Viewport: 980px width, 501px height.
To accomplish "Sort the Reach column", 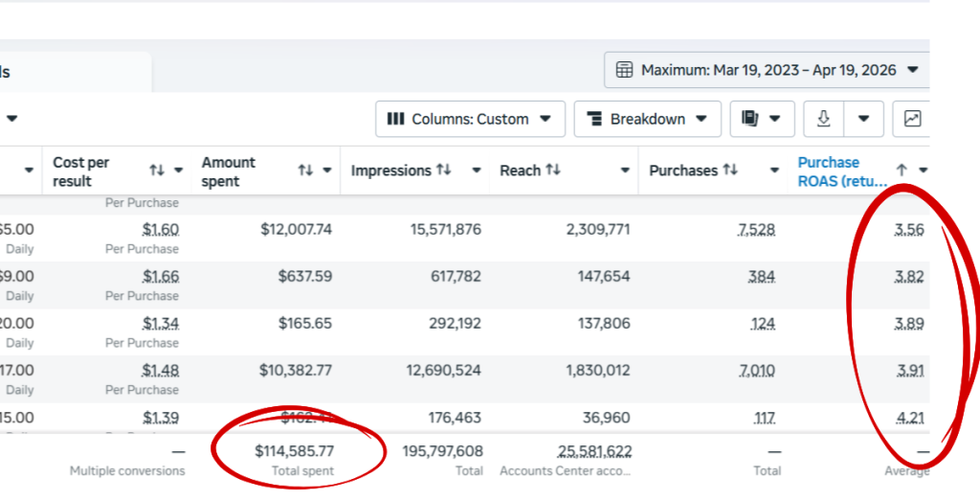I will pyautogui.click(x=553, y=171).
